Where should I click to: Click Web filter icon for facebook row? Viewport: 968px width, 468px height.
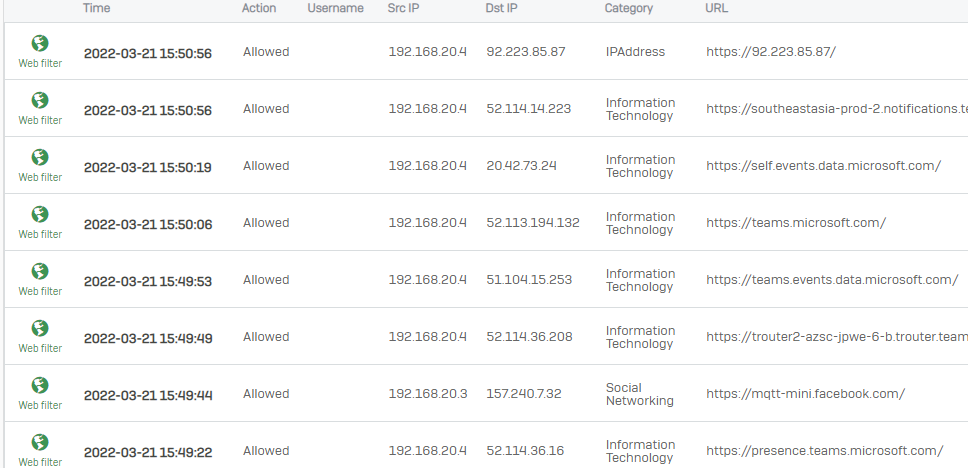click(x=40, y=385)
